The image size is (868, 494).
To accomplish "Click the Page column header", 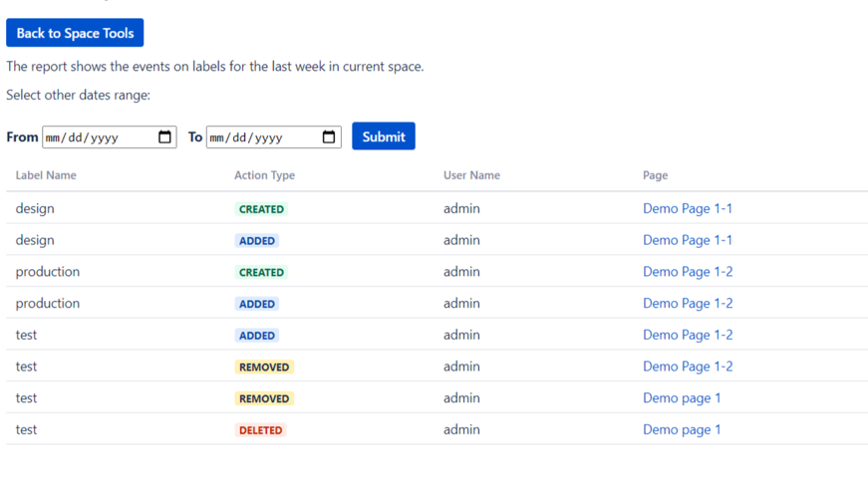I will click(655, 175).
